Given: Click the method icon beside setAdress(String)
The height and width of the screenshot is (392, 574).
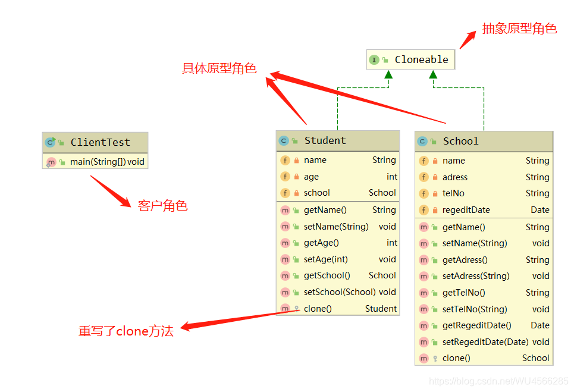Looking at the screenshot, I should tap(424, 277).
